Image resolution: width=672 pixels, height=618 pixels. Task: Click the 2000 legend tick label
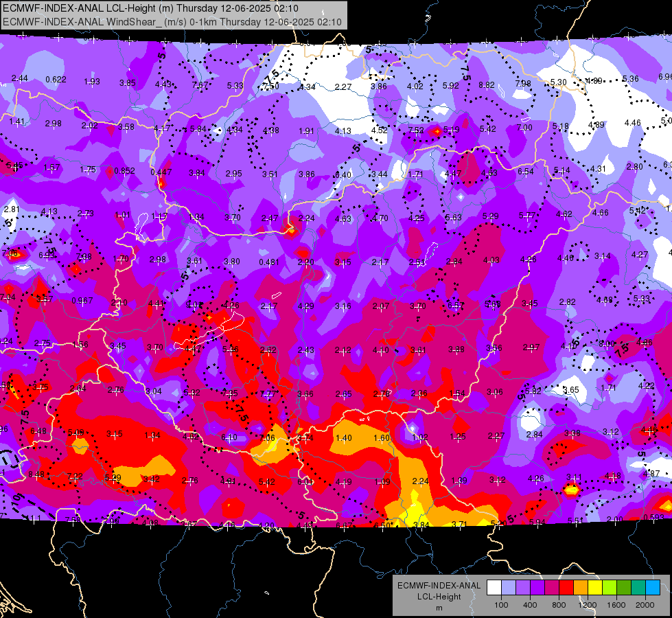[645, 605]
